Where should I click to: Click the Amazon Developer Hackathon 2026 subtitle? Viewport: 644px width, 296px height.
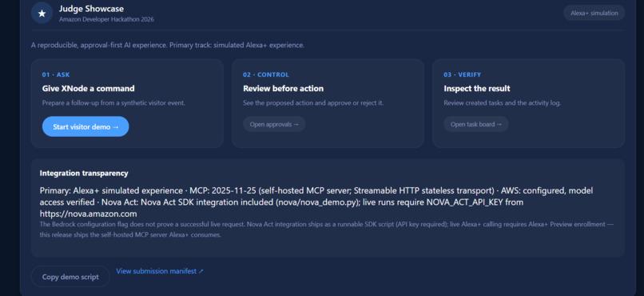(x=106, y=19)
